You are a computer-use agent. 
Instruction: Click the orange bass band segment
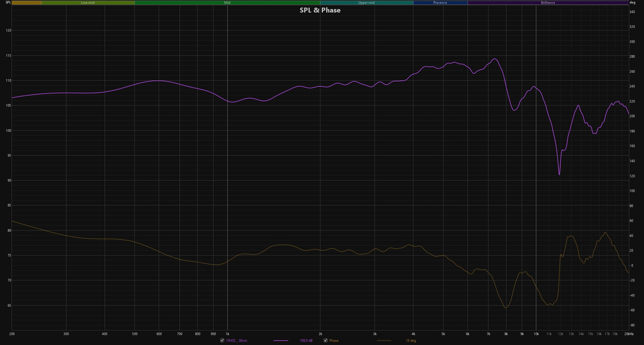point(27,3)
